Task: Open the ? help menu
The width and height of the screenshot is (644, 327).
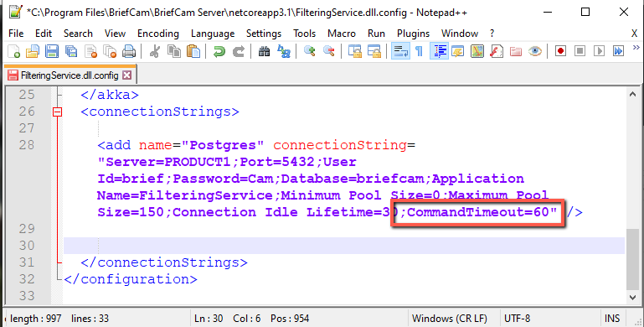Action: pyautogui.click(x=492, y=34)
